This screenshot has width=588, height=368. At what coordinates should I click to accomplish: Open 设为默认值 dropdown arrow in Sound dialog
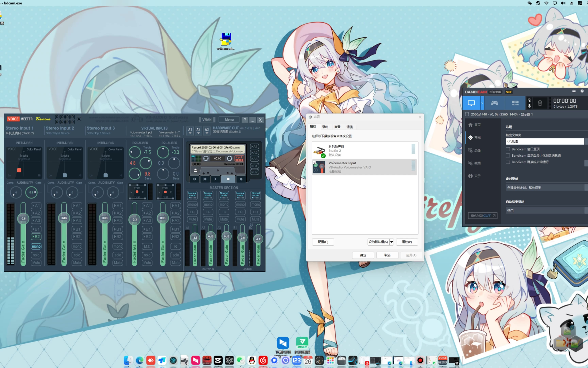click(x=392, y=242)
